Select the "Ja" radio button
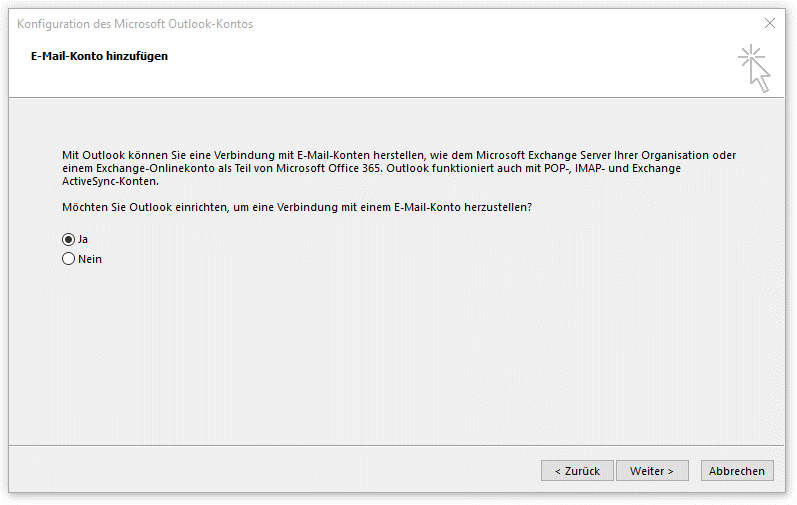This screenshot has height=505, width=797. (x=69, y=240)
